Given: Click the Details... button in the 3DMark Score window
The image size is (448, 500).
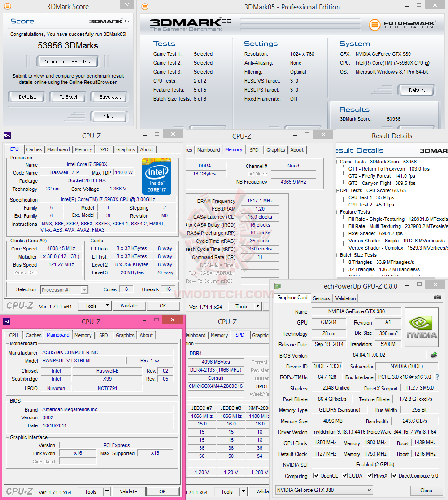Looking at the screenshot, I should point(27,97).
